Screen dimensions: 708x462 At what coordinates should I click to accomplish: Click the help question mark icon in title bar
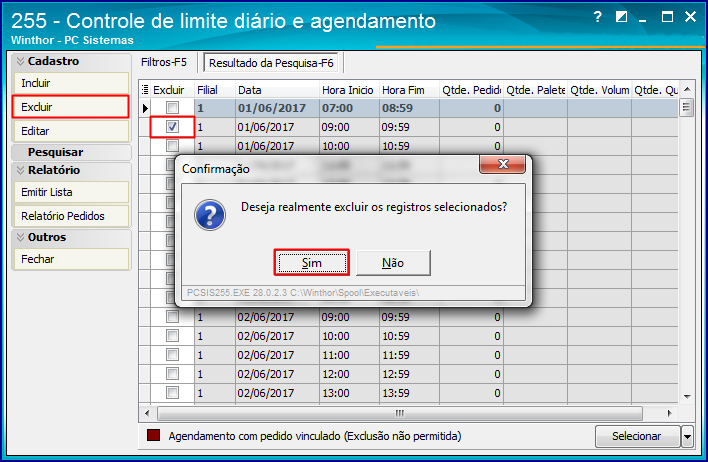click(x=597, y=17)
